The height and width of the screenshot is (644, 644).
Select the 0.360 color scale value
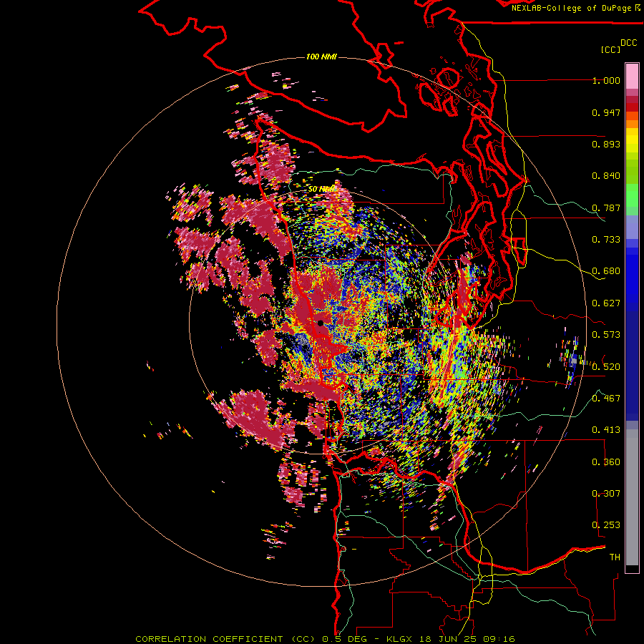tap(606, 462)
